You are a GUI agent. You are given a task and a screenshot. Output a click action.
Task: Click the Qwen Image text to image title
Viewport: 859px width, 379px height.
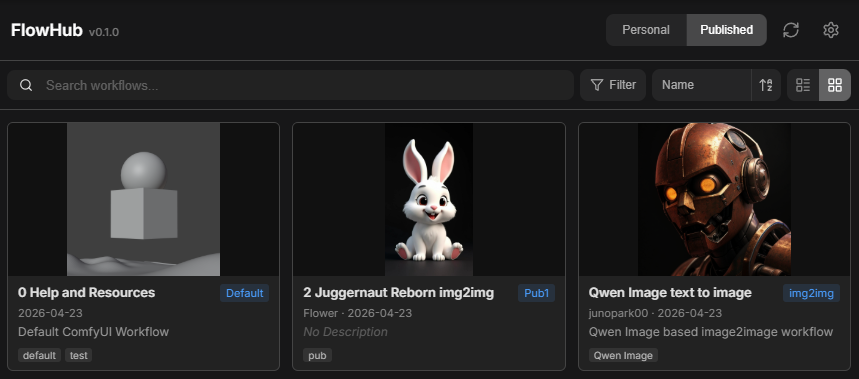pos(670,293)
